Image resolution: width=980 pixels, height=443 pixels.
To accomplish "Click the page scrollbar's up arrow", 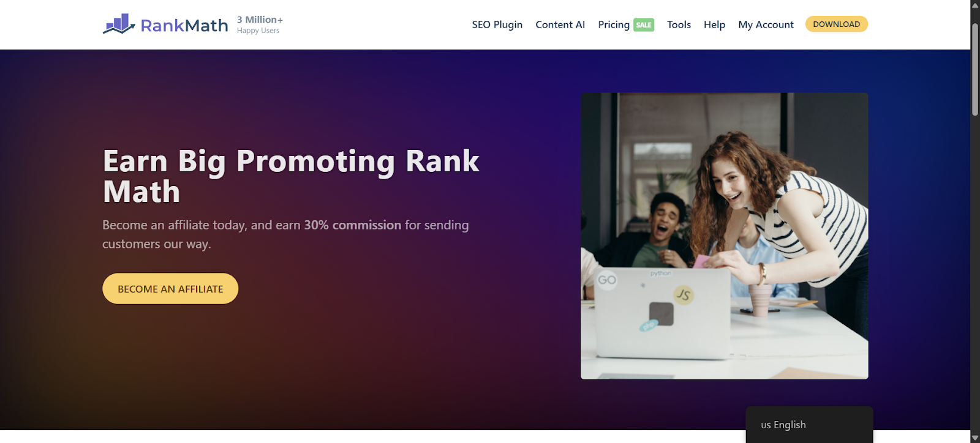I will tap(975, 5).
